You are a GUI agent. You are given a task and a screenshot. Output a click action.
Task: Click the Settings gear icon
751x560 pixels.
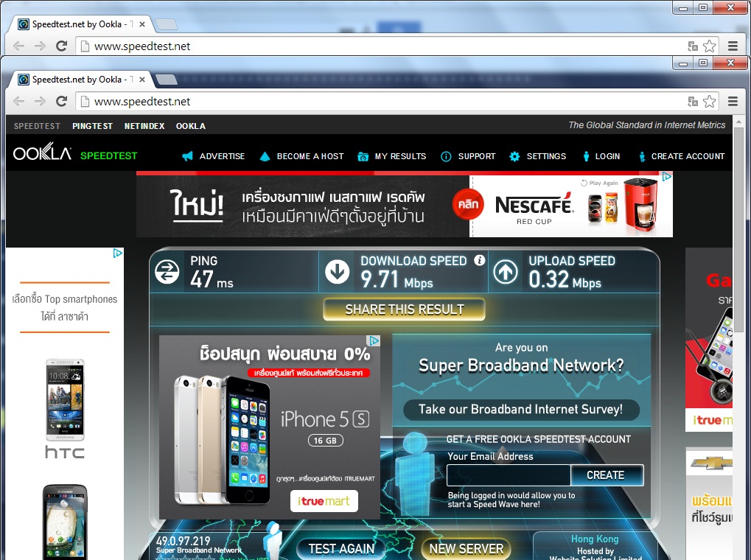click(x=514, y=156)
